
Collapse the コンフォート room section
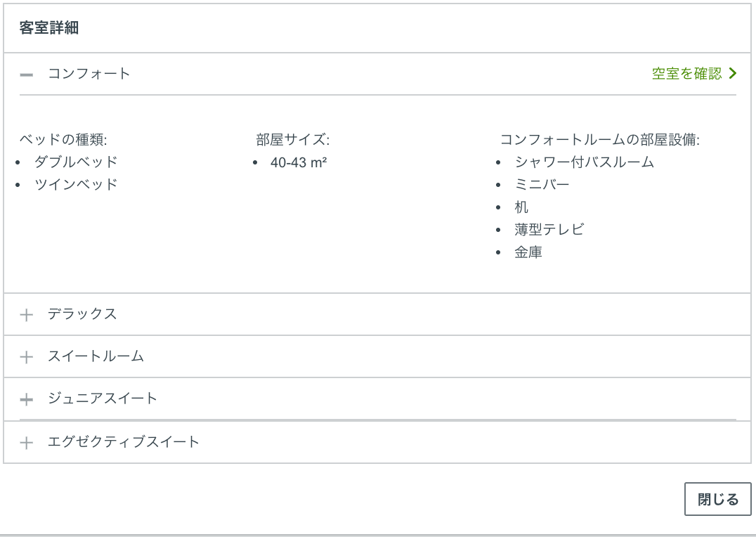click(89, 74)
